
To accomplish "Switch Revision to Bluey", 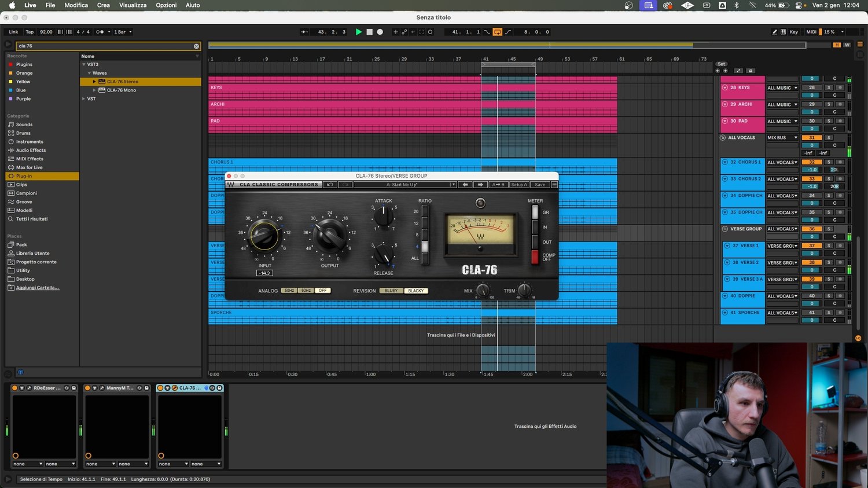I will (x=391, y=291).
